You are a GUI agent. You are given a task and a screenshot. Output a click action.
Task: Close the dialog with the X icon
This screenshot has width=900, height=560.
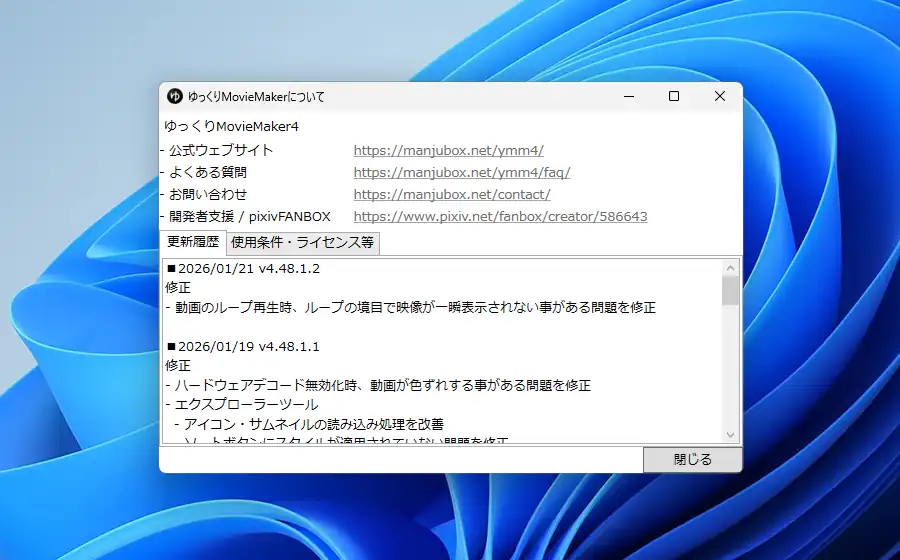719,96
